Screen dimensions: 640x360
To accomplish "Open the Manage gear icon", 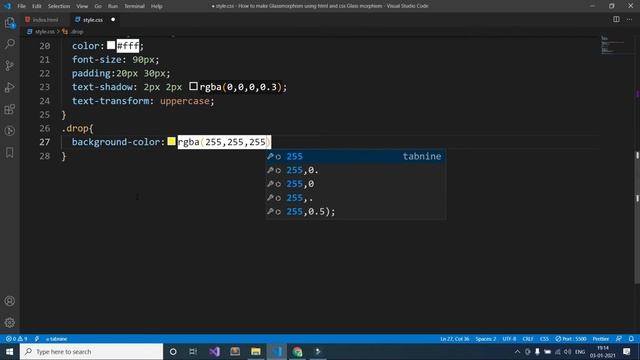I will (x=10, y=322).
